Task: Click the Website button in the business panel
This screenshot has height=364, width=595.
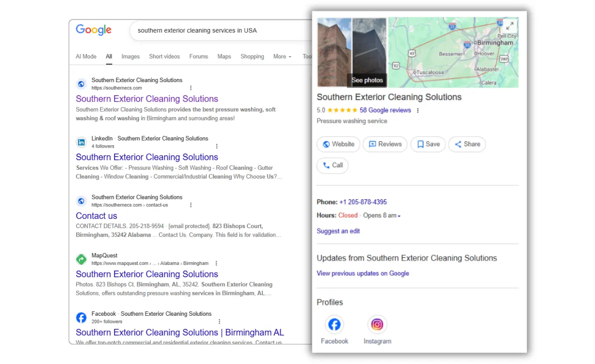Action: point(339,144)
